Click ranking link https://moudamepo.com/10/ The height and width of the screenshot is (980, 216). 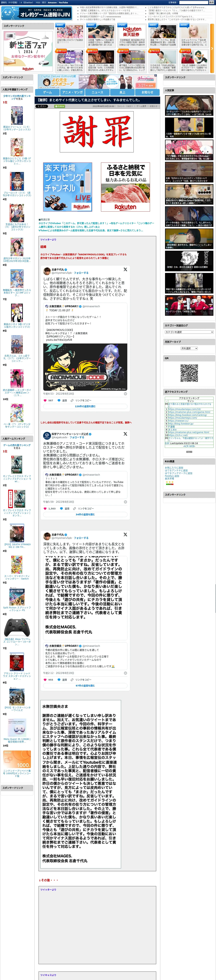coord(184,409)
